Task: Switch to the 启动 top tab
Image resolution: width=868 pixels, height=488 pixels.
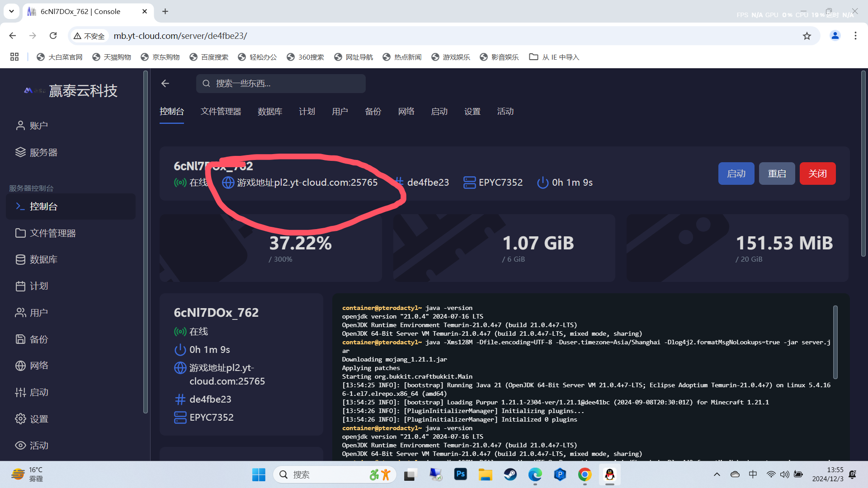Action: click(x=439, y=112)
